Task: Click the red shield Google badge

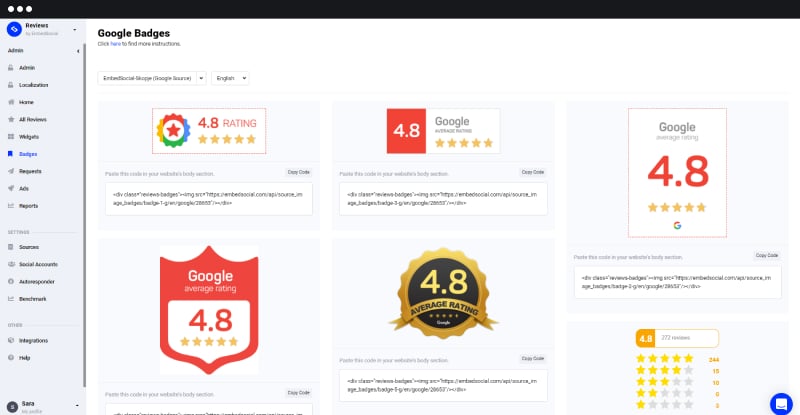Action: (x=209, y=310)
